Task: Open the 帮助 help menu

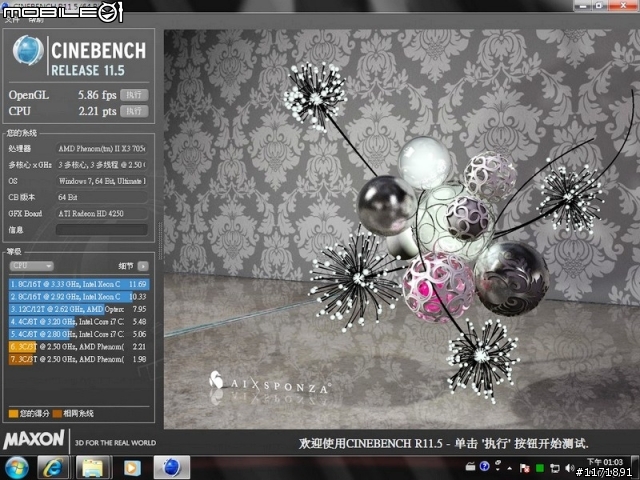Action: point(36,20)
